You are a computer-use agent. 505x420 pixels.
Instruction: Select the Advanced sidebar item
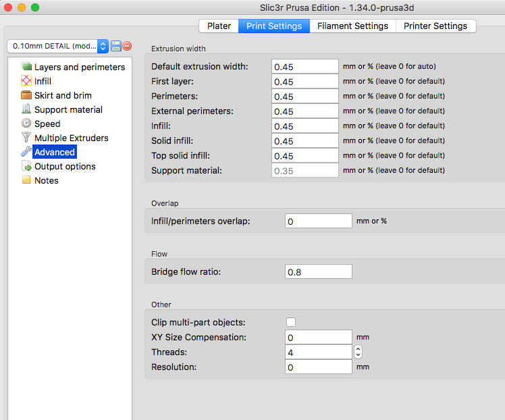54,152
